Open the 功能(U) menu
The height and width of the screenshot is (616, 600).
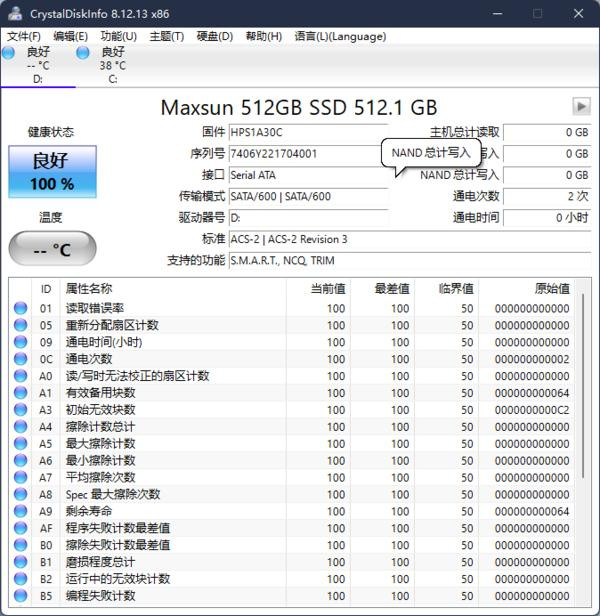coord(119,36)
